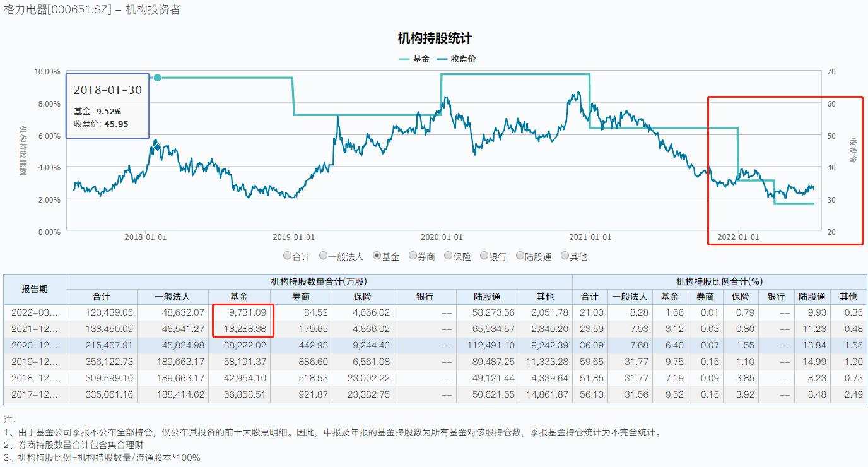868x467 pixels.
Task: Toggle the 收盘价 legend series
Action: point(455,59)
